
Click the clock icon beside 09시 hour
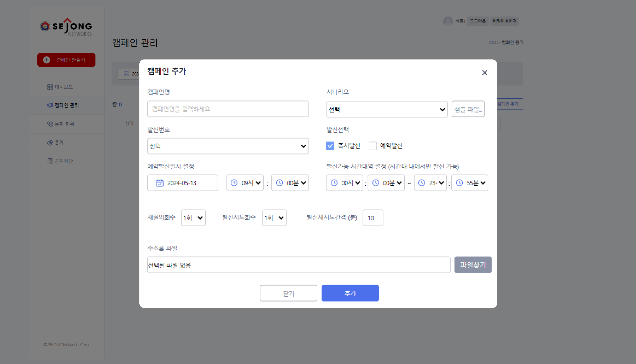coord(234,183)
